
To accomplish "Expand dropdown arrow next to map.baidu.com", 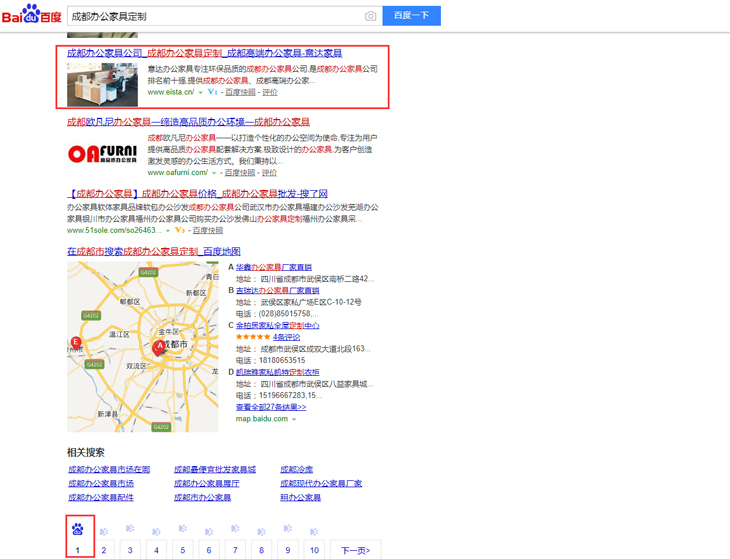I will tap(294, 419).
